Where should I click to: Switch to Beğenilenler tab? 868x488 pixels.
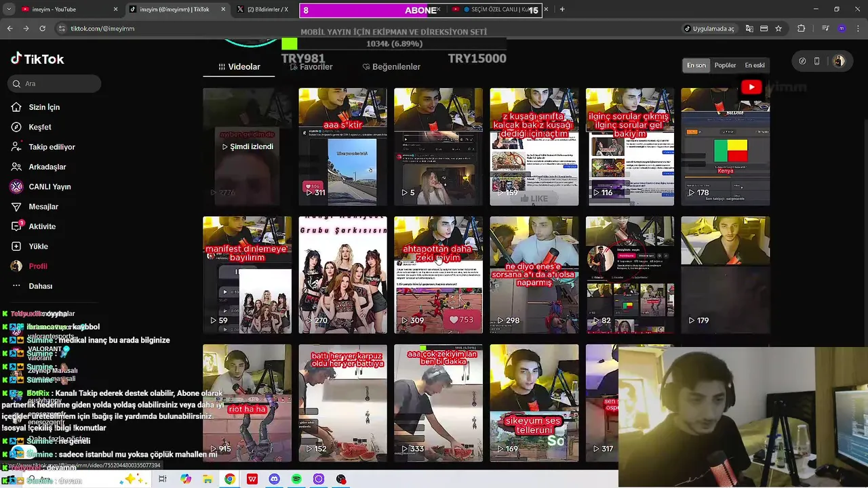tap(391, 66)
